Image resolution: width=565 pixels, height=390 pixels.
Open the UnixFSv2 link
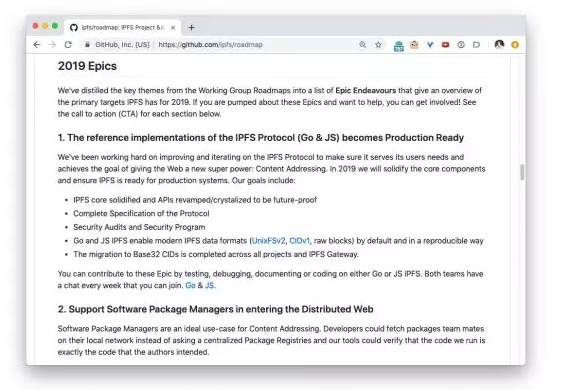pos(268,241)
